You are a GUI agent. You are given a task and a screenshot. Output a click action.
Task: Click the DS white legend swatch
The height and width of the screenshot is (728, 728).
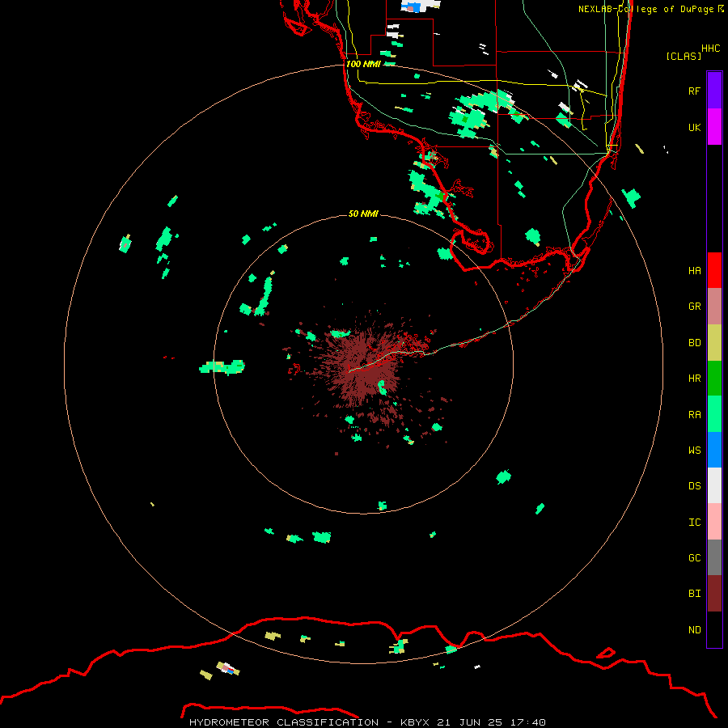(x=714, y=485)
